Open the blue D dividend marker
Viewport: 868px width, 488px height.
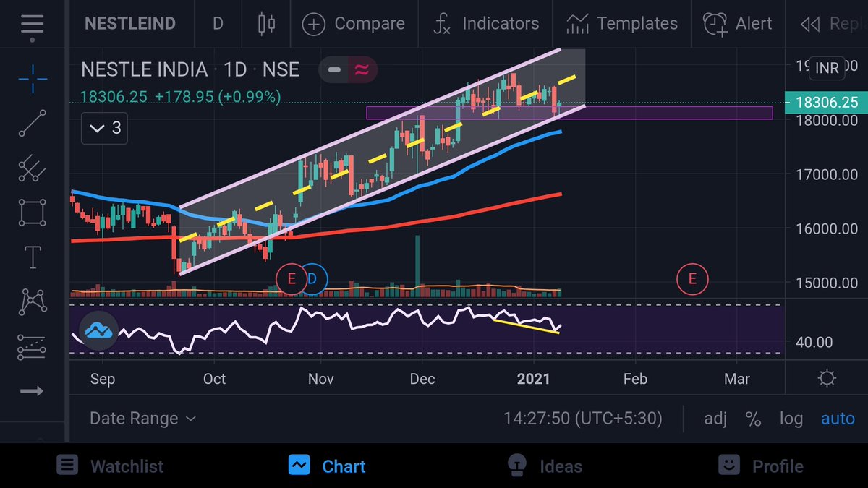pyautogui.click(x=314, y=278)
